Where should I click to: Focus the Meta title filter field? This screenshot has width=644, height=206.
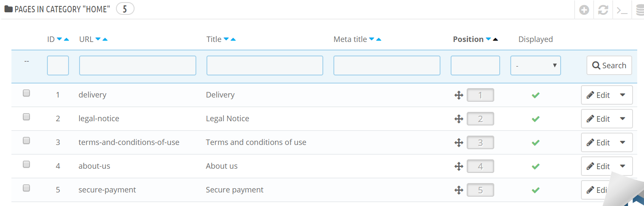click(x=387, y=66)
